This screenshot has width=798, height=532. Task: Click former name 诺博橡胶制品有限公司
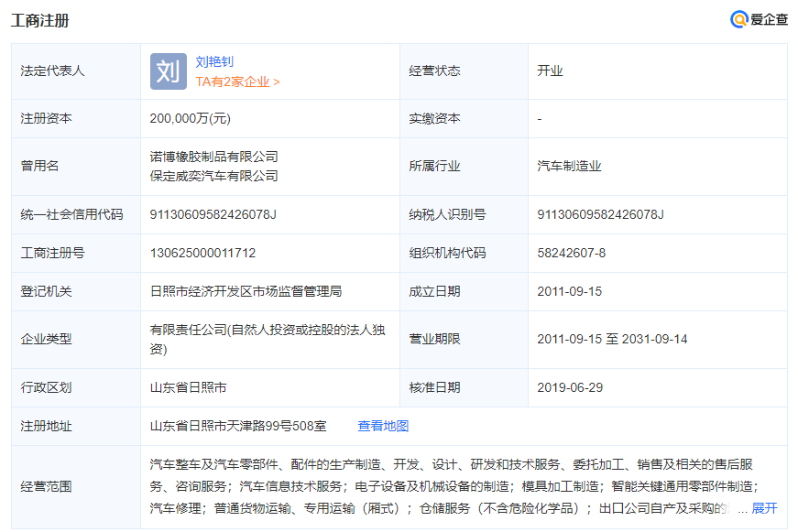tap(212, 156)
